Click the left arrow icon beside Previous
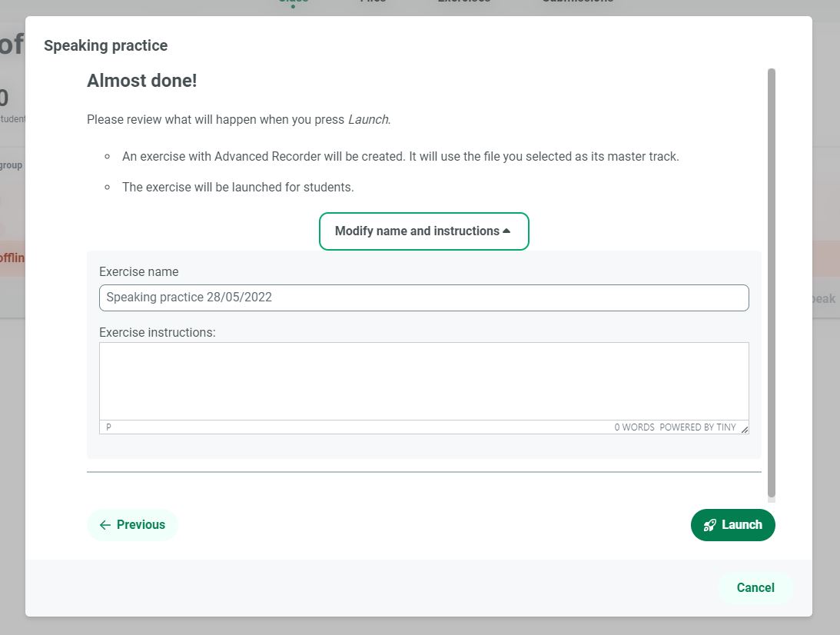 (x=105, y=525)
